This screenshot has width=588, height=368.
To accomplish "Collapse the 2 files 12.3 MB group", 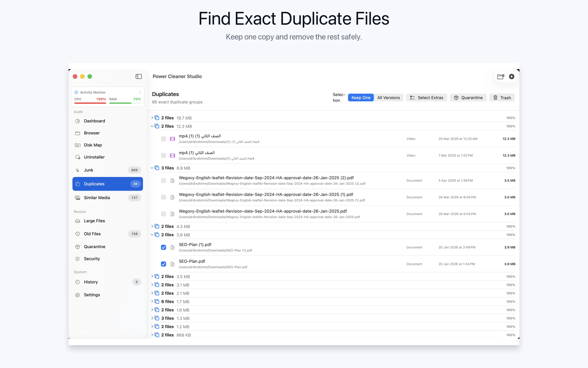I will pos(152,126).
